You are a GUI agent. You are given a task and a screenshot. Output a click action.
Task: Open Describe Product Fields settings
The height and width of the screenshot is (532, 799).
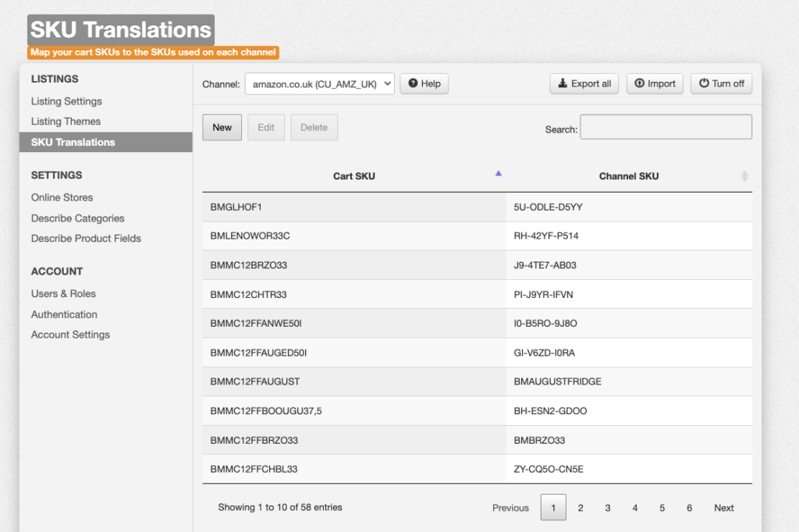point(86,239)
